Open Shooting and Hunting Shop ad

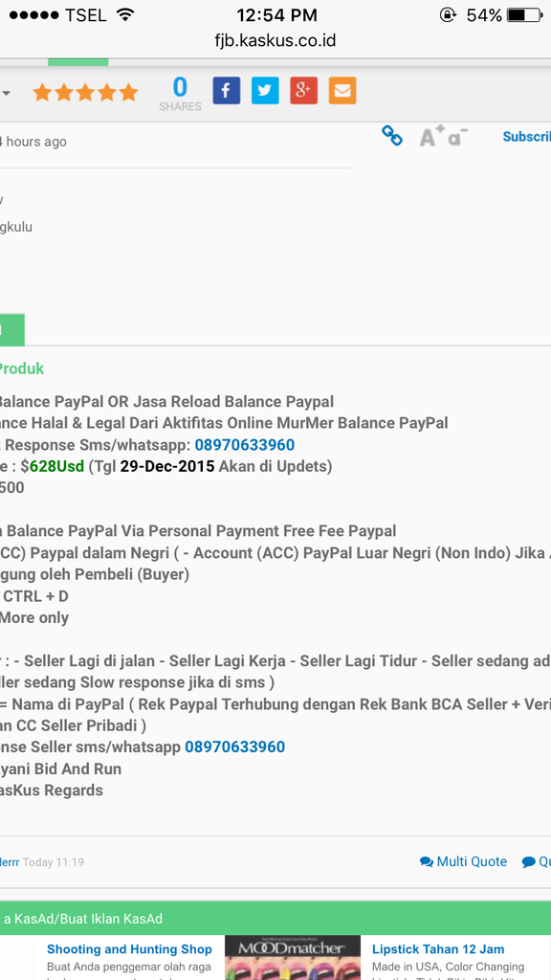129,949
